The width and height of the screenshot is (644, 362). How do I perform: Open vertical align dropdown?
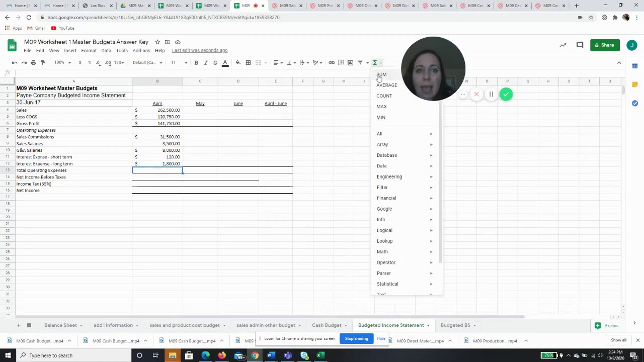click(291, 62)
